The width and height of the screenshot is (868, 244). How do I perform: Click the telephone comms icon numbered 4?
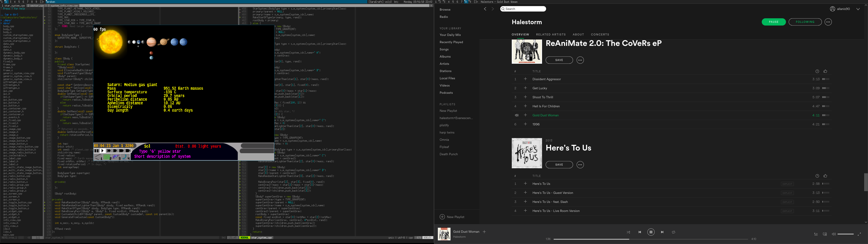coord(125,157)
